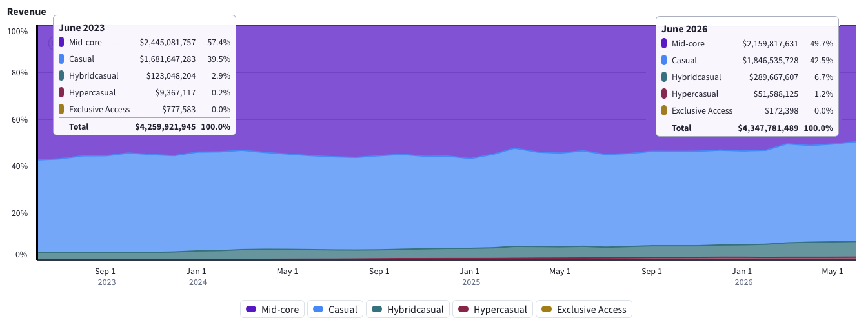Click the Jan 1 2024 x-axis label
The image size is (868, 327).
pos(197,277)
